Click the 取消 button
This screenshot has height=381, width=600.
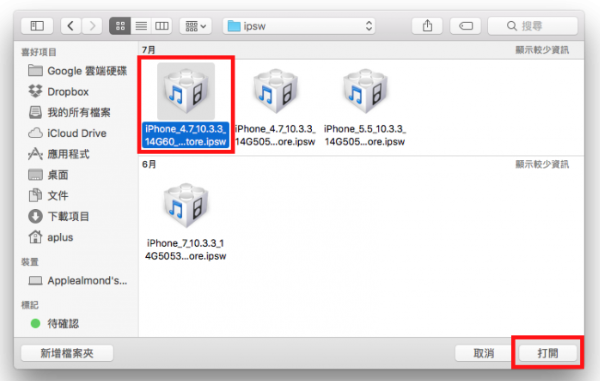(484, 353)
